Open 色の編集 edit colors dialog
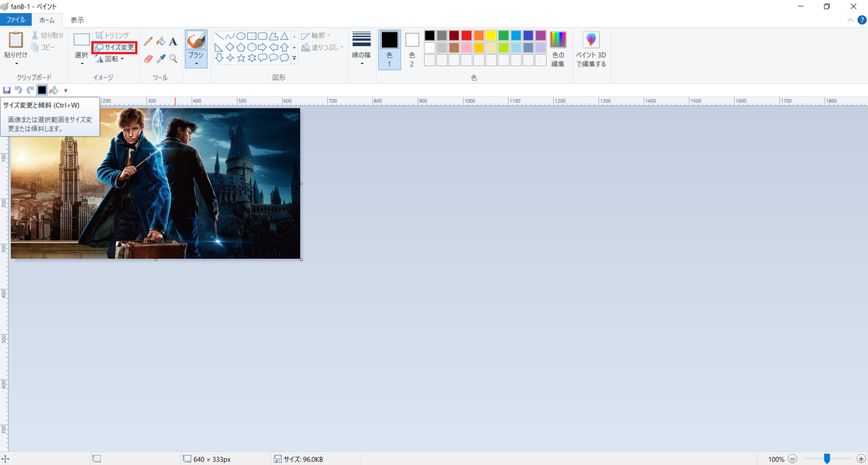The width and height of the screenshot is (868, 465). 558,50
